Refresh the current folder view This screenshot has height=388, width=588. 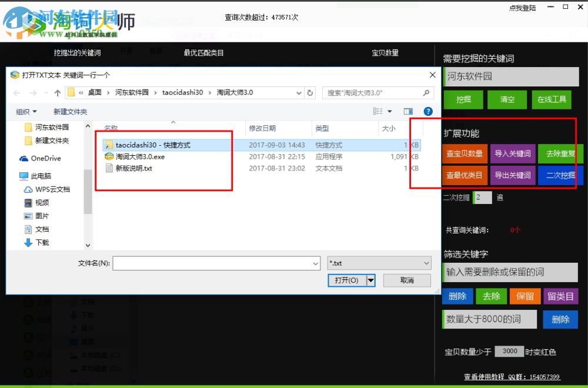click(311, 92)
